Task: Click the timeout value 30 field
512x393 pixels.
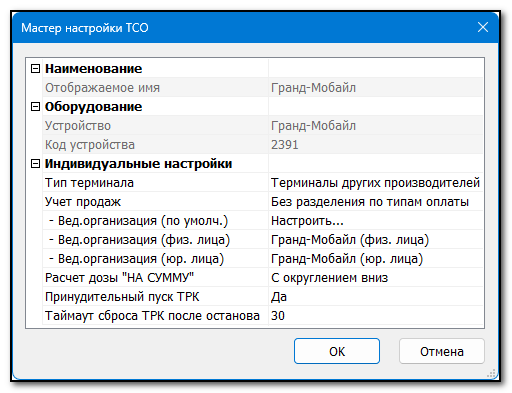Action: tap(376, 316)
